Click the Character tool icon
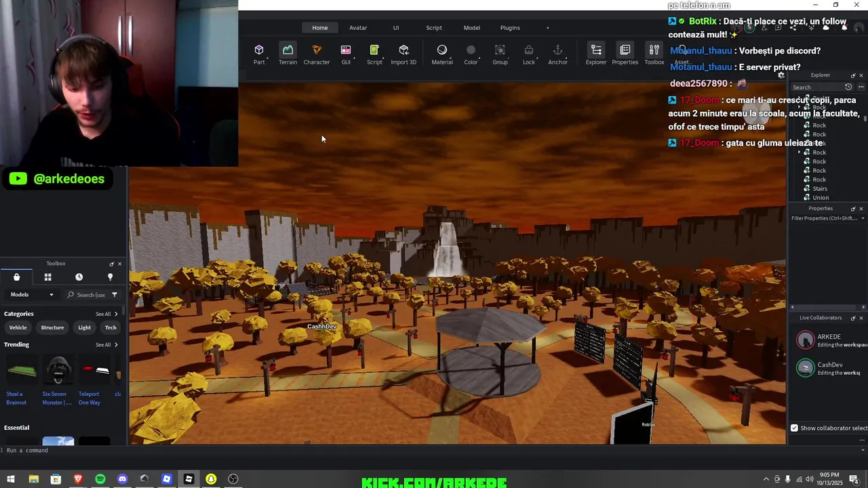The width and height of the screenshot is (868, 488). tap(317, 54)
